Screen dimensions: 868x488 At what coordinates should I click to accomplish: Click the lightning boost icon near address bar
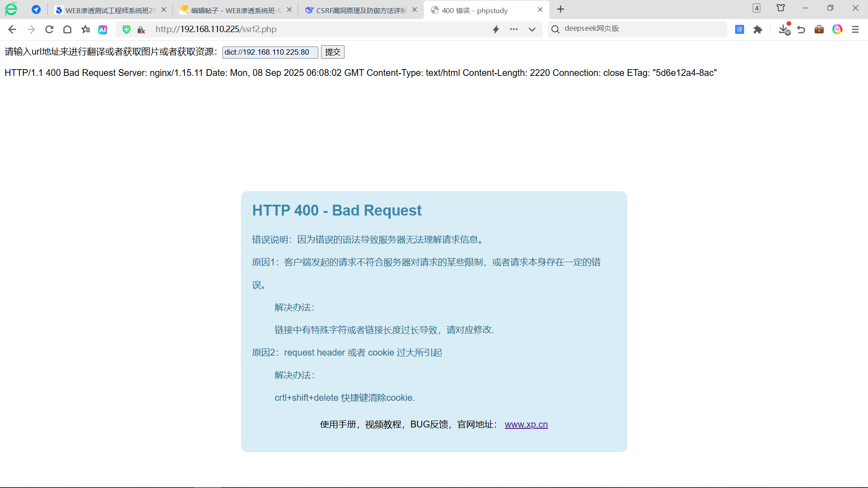click(496, 29)
